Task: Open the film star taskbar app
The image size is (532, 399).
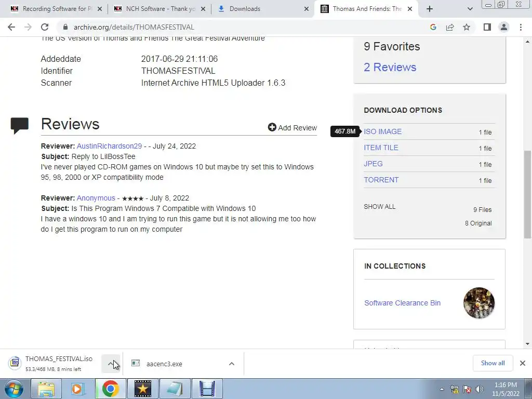Action: tap(143, 389)
